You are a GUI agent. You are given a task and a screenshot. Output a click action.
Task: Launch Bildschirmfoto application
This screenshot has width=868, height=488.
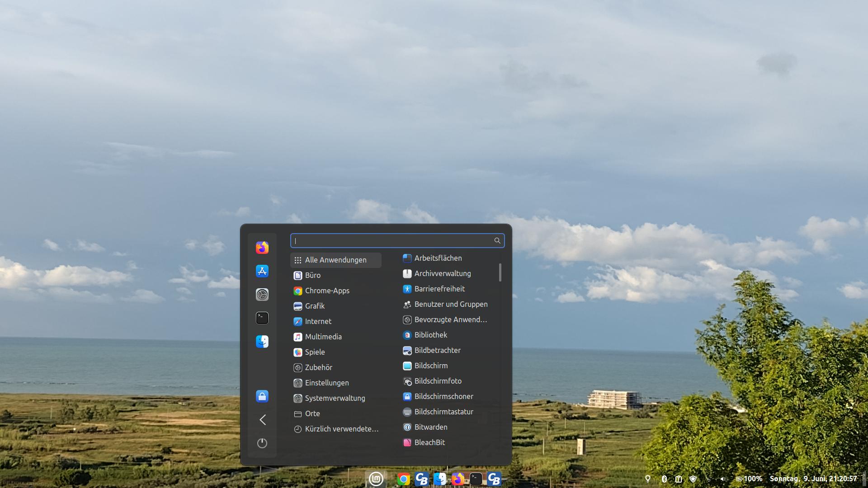438,381
